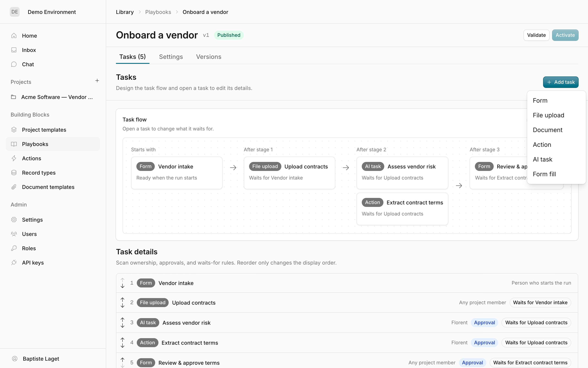Choose Form fill from the Add task menu
This screenshot has height=368, width=588.
click(x=556, y=174)
